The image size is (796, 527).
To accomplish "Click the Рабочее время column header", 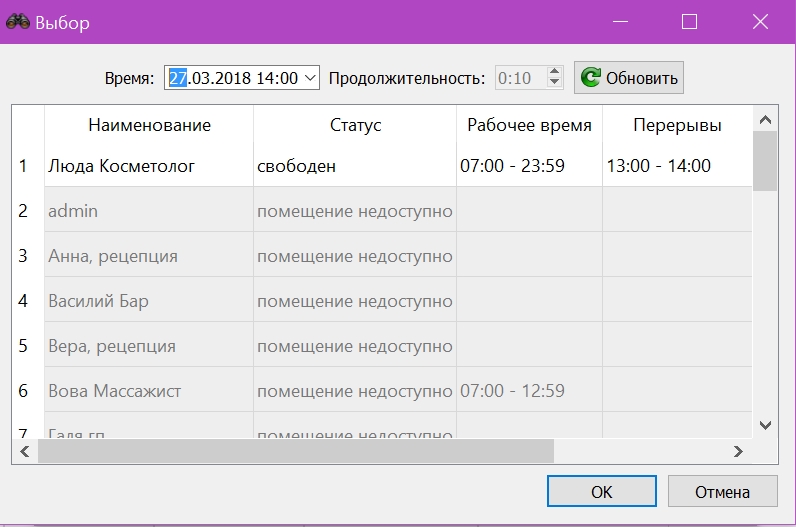I will (x=529, y=125).
